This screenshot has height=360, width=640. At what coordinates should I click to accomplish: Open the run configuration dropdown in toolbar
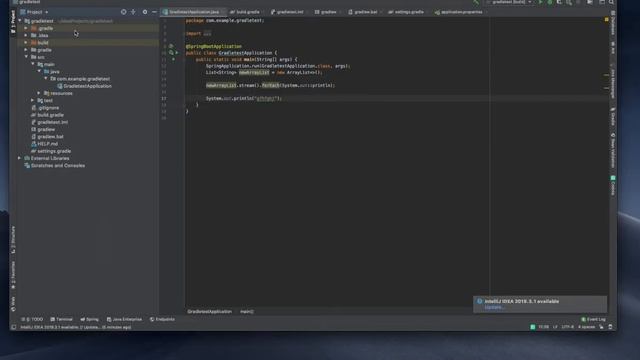[x=509, y=2]
